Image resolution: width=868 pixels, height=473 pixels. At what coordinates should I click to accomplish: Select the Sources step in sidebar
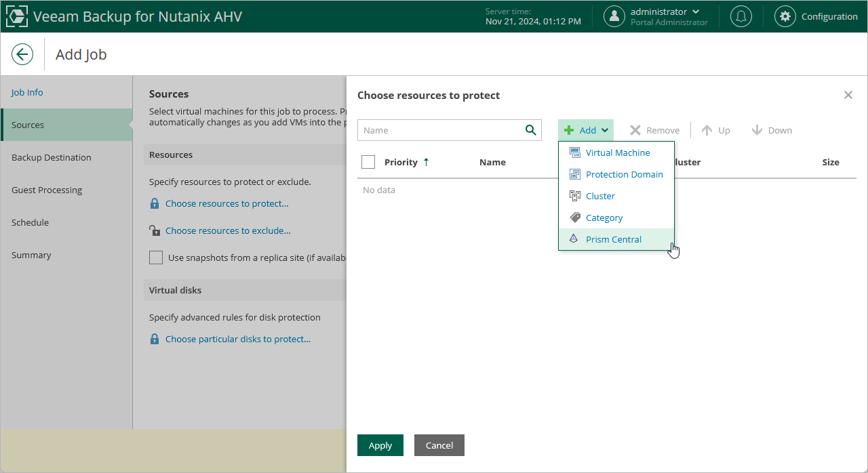[x=66, y=125]
